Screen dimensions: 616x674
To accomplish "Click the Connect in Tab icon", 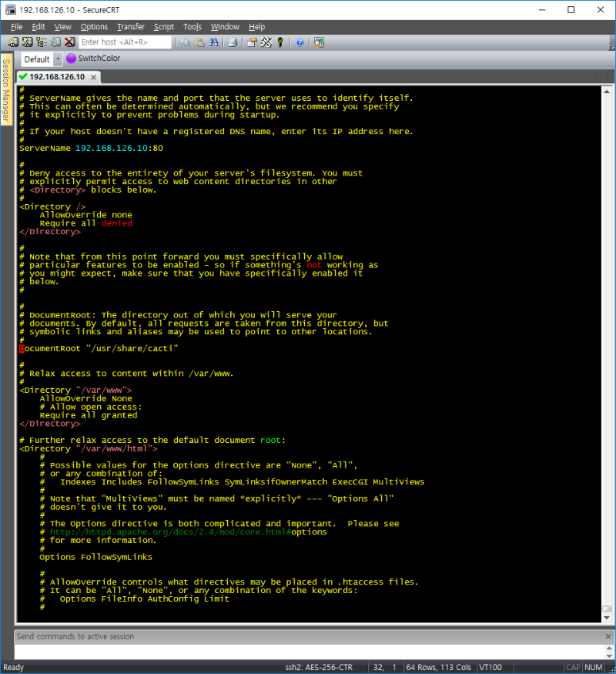I will coord(42,42).
